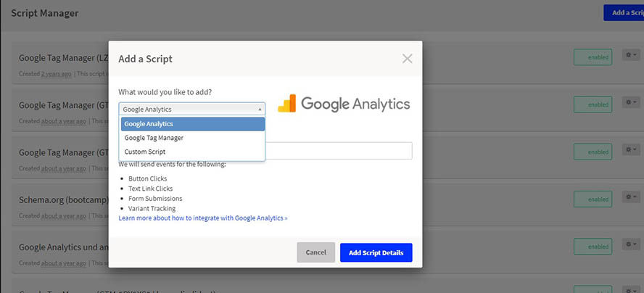Click 'Google Analytics und' script title
Viewport: 644px width, 293px height.
(64, 247)
